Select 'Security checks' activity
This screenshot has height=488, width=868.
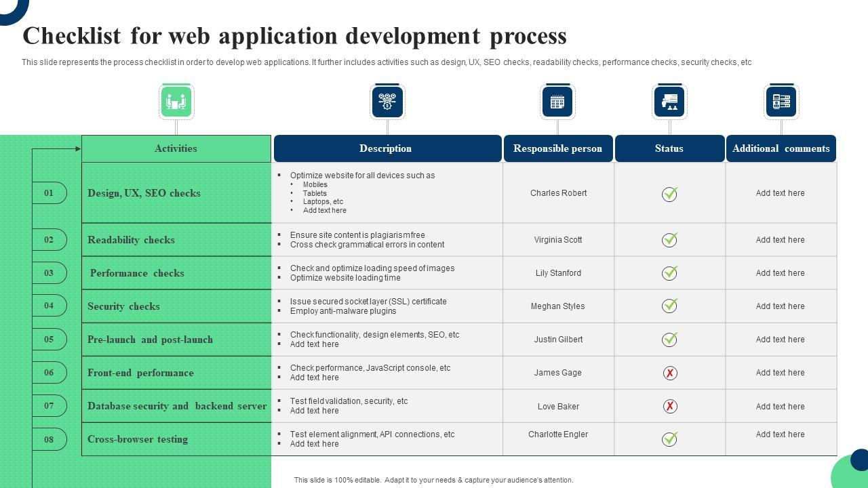point(123,306)
